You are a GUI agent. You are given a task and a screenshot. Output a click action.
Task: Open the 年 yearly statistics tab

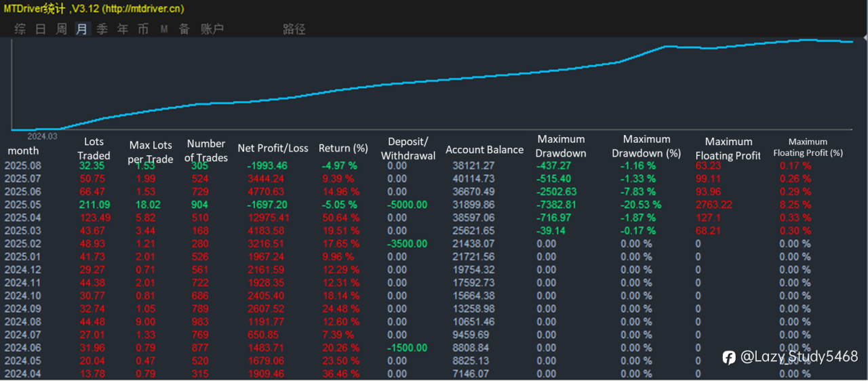[x=123, y=29]
